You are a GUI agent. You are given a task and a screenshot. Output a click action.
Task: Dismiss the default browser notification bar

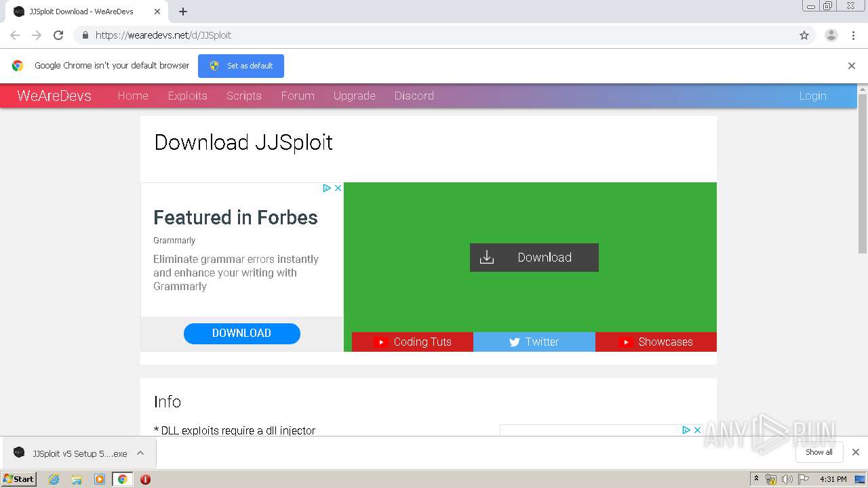pyautogui.click(x=852, y=66)
